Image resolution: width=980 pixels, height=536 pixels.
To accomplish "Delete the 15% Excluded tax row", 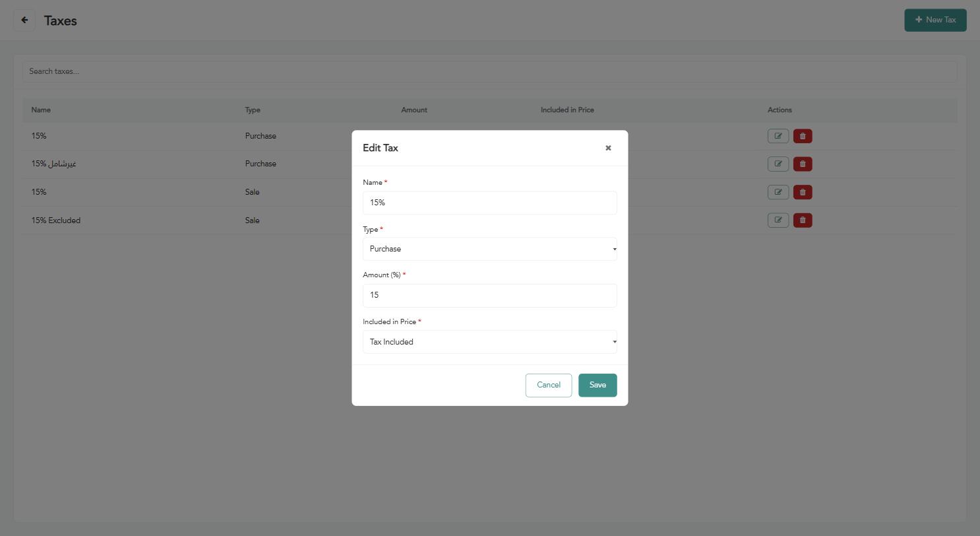I will pos(803,220).
